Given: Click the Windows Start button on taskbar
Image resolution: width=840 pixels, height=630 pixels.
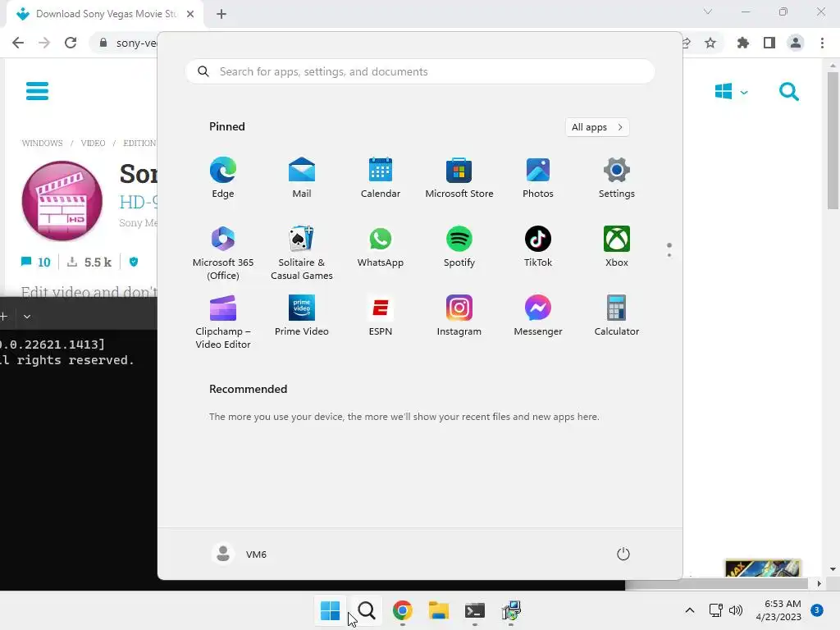Looking at the screenshot, I should point(330,610).
